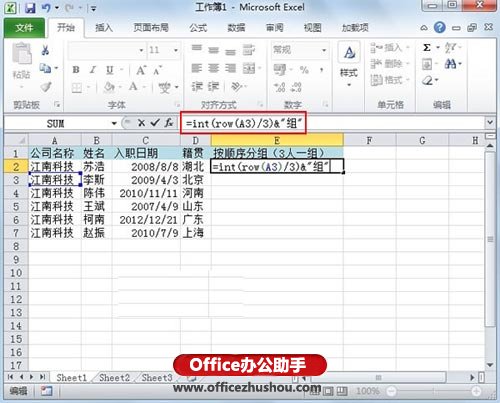Switch to the 视图 View tab
This screenshot has height=403, width=500.
(x=312, y=28)
